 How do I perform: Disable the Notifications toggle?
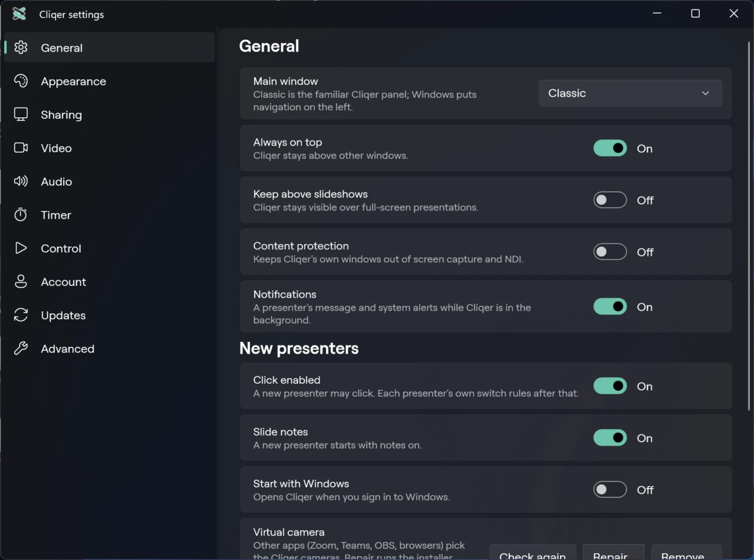[x=610, y=306]
